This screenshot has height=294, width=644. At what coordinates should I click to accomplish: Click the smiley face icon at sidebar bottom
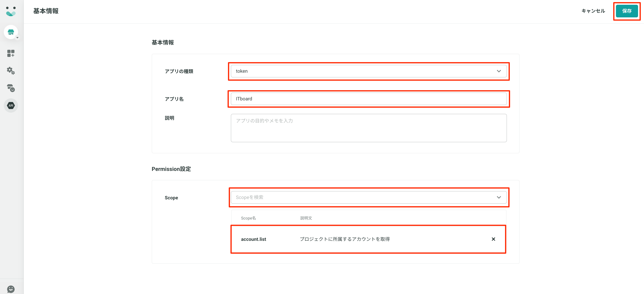11,289
